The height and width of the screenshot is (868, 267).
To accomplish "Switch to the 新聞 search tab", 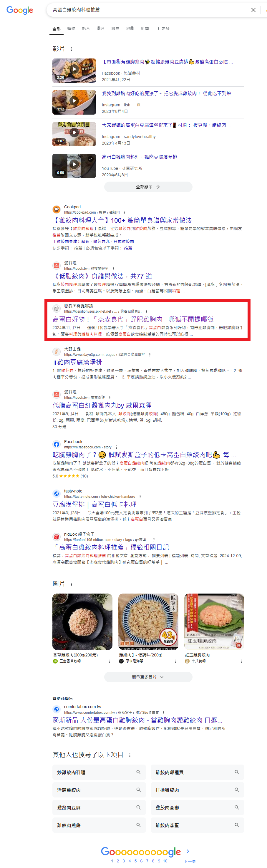I will coord(145,29).
